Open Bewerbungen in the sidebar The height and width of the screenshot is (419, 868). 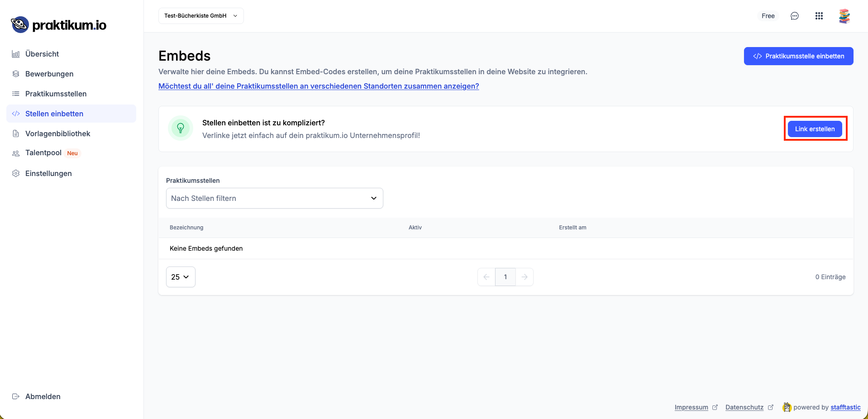pos(71,74)
